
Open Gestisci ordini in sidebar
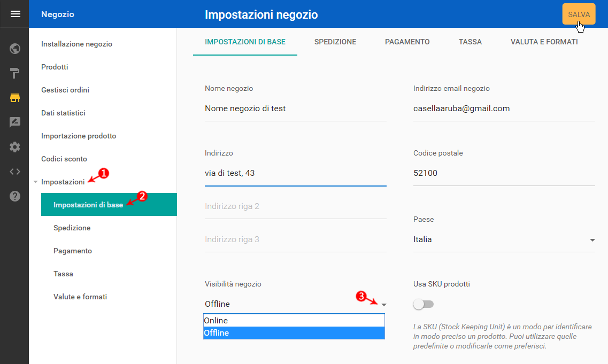[x=65, y=90]
